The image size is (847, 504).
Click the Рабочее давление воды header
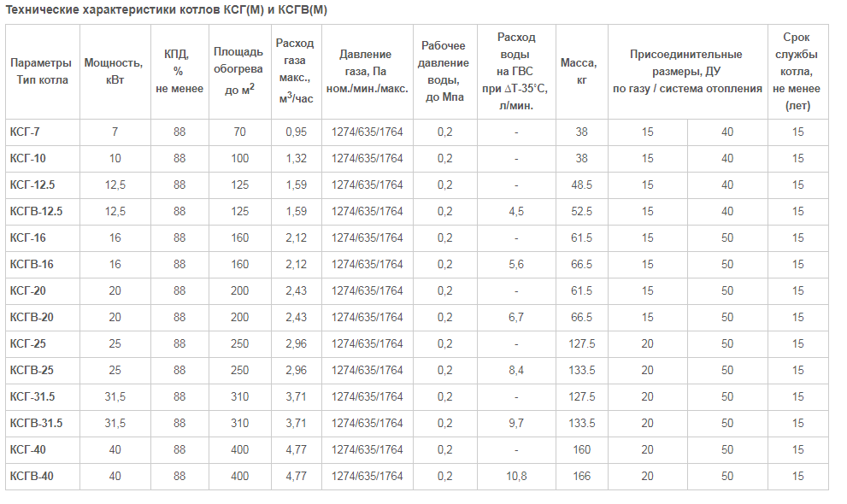click(x=444, y=71)
